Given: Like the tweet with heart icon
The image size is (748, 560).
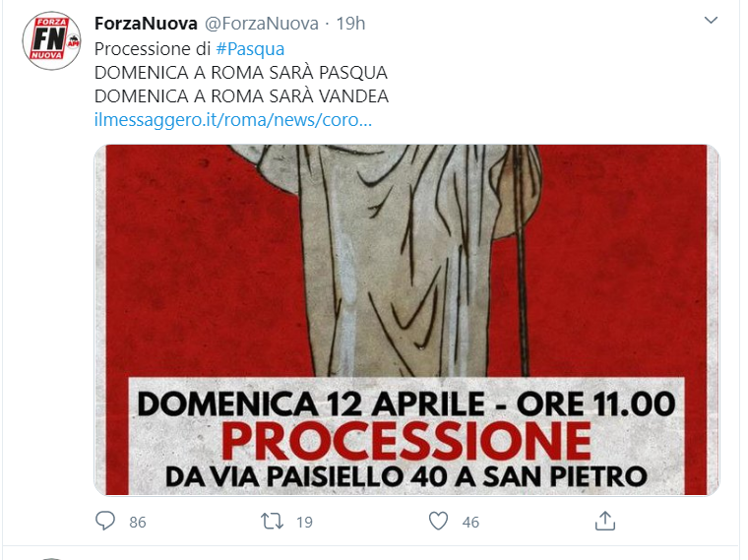Looking at the screenshot, I should click(x=438, y=521).
